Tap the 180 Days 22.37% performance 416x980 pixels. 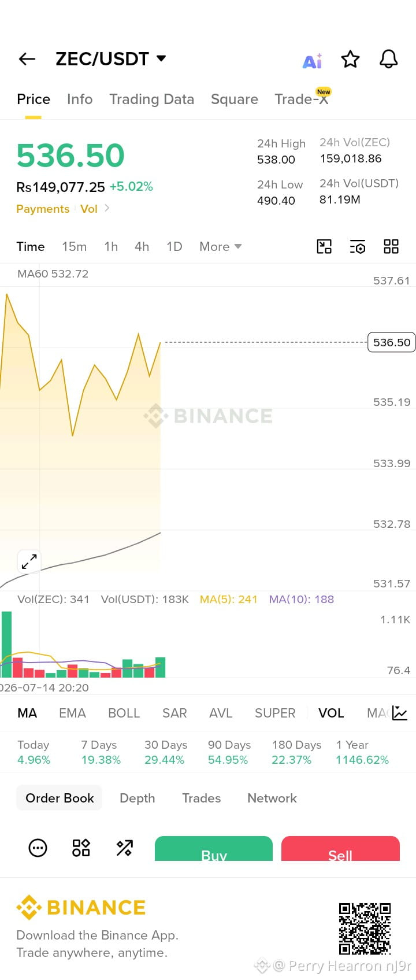coord(296,752)
